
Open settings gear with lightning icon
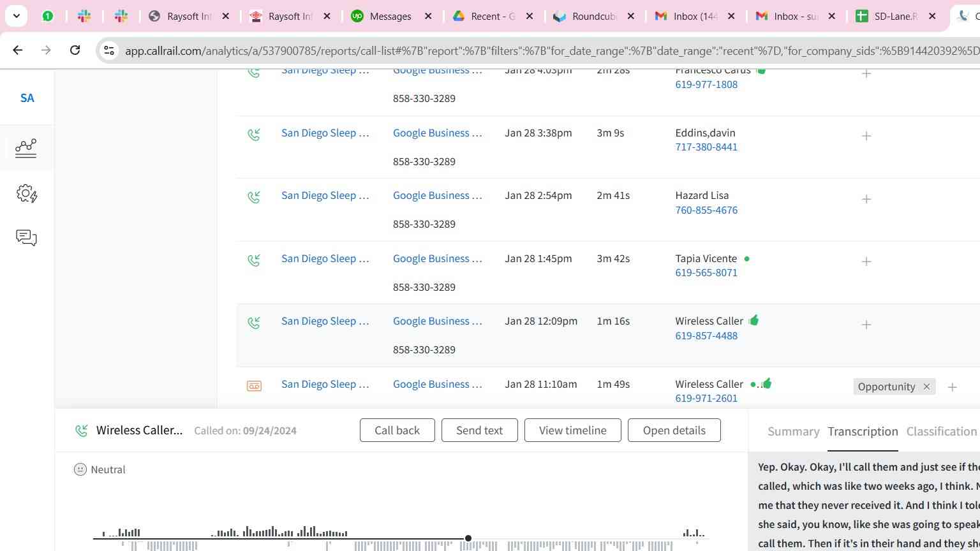coord(27,193)
